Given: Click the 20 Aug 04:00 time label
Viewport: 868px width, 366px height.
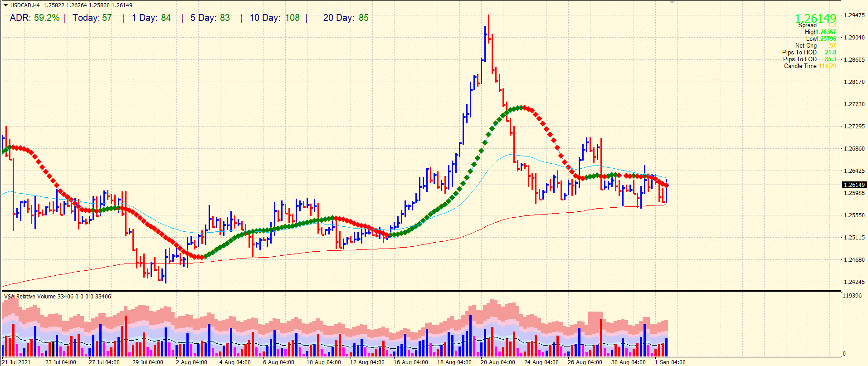Looking at the screenshot, I should coord(498,362).
